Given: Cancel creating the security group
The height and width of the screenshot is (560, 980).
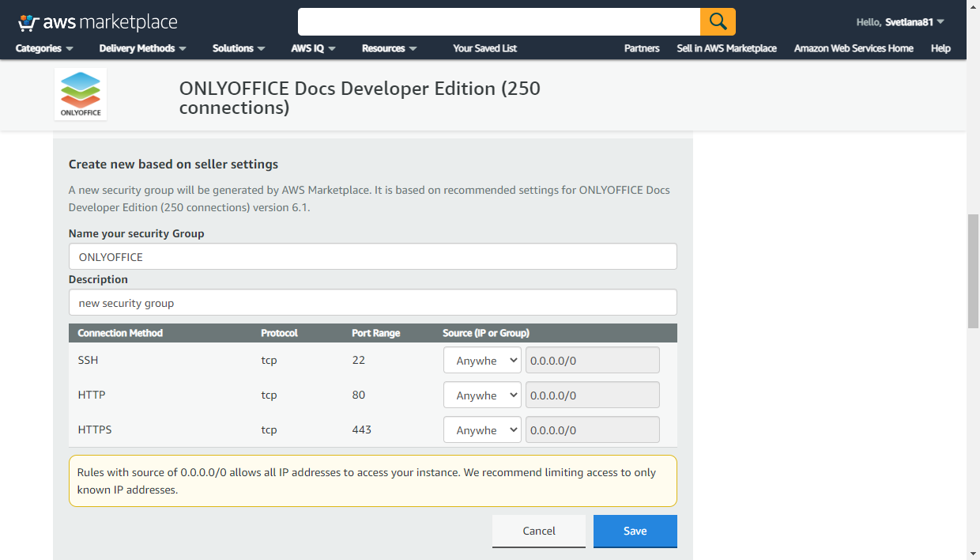Looking at the screenshot, I should pyautogui.click(x=539, y=531).
